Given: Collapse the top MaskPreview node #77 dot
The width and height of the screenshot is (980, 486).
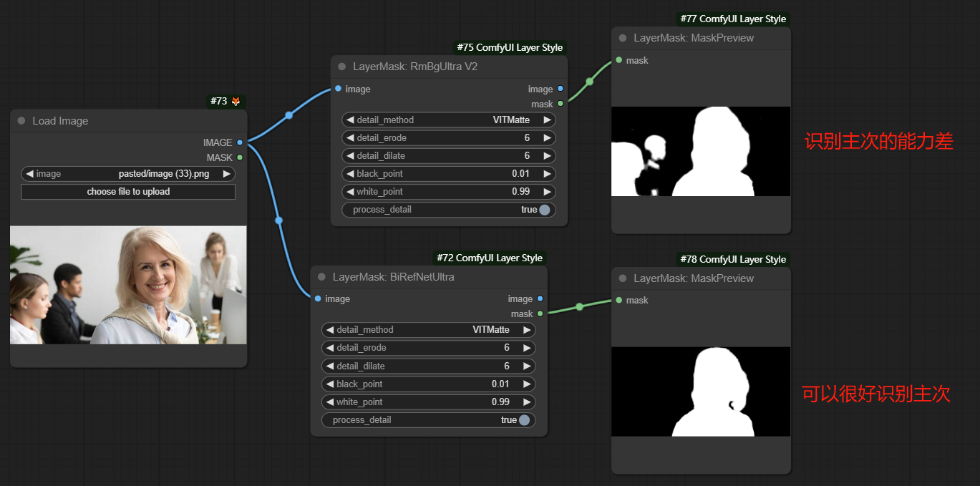Looking at the screenshot, I should pyautogui.click(x=622, y=38).
